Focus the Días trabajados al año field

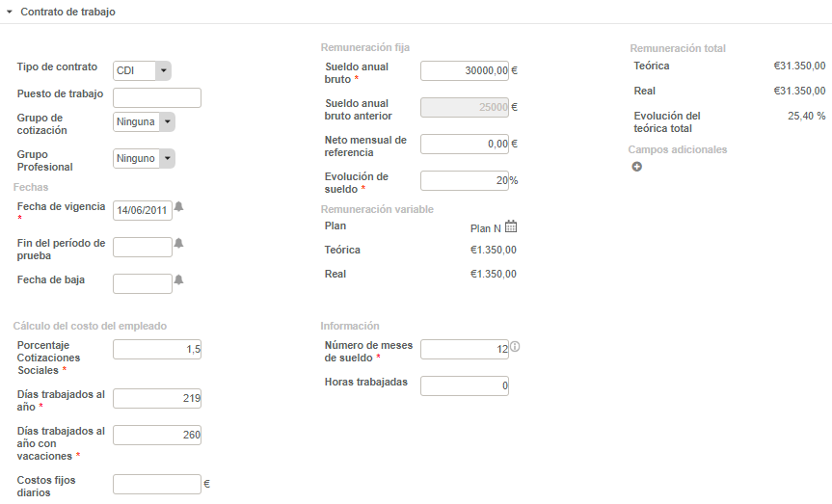[x=157, y=398]
